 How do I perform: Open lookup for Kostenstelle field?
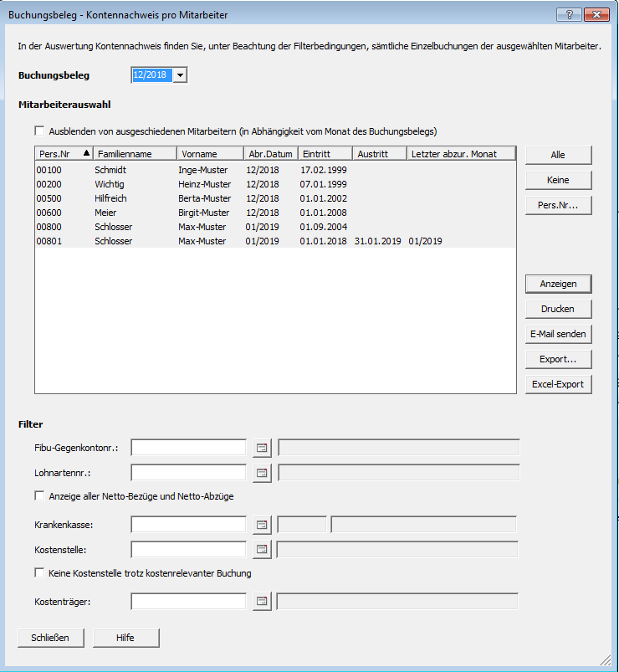(262, 550)
